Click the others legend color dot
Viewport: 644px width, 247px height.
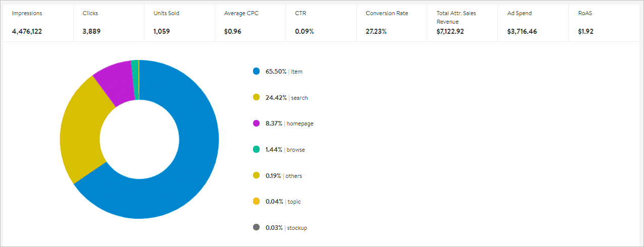pos(256,175)
